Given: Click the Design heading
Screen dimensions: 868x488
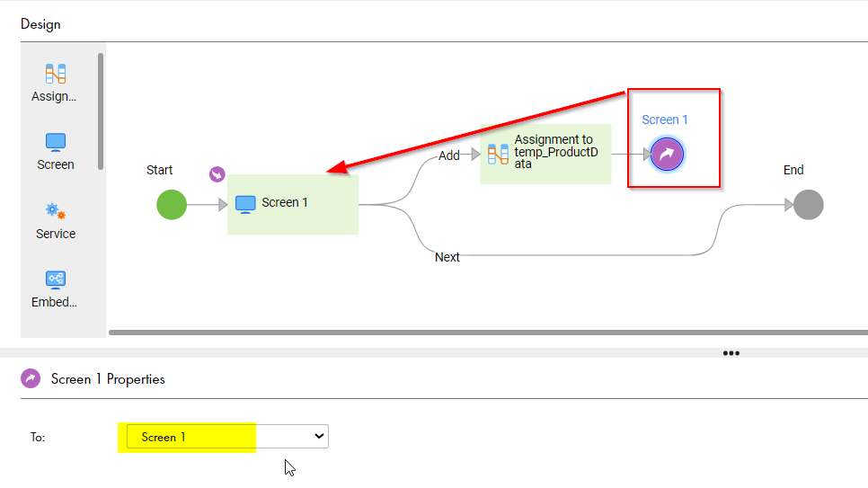Looking at the screenshot, I should pyautogui.click(x=40, y=24).
